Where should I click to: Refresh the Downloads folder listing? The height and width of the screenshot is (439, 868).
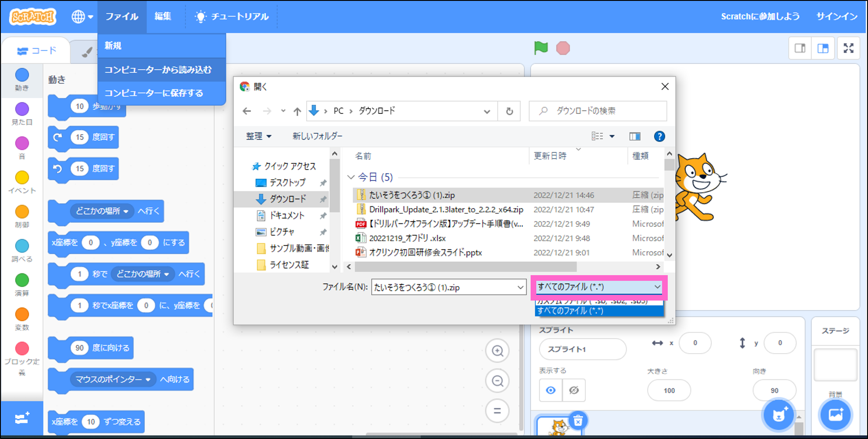(x=509, y=111)
